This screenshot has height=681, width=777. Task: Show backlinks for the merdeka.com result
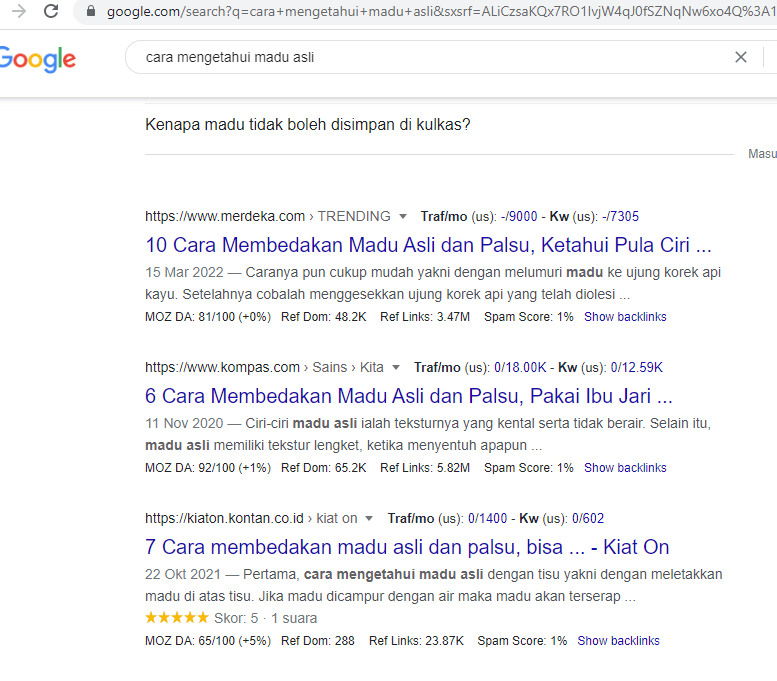[625, 317]
